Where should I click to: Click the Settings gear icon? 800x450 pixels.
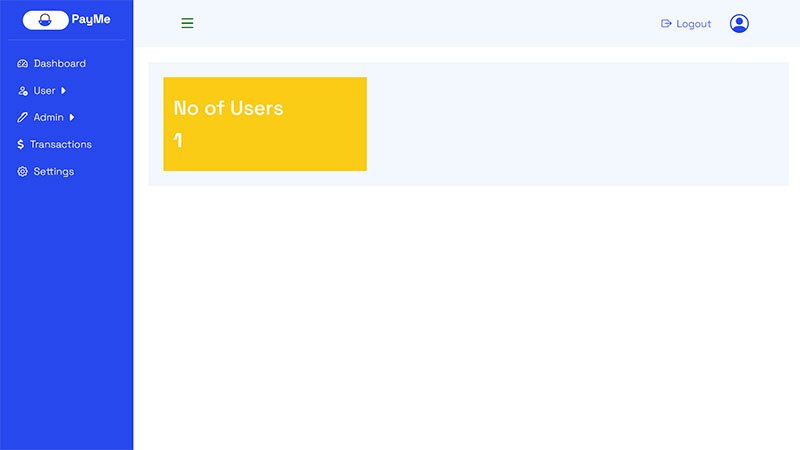[22, 171]
